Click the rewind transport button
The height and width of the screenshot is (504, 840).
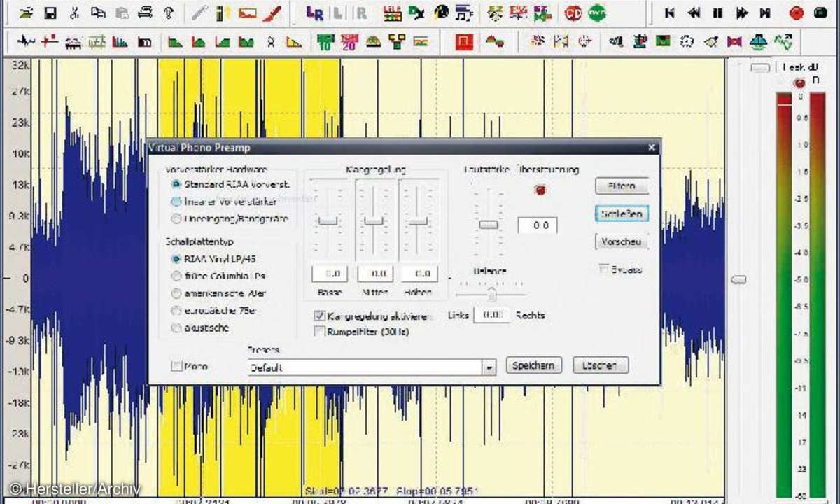694,13
